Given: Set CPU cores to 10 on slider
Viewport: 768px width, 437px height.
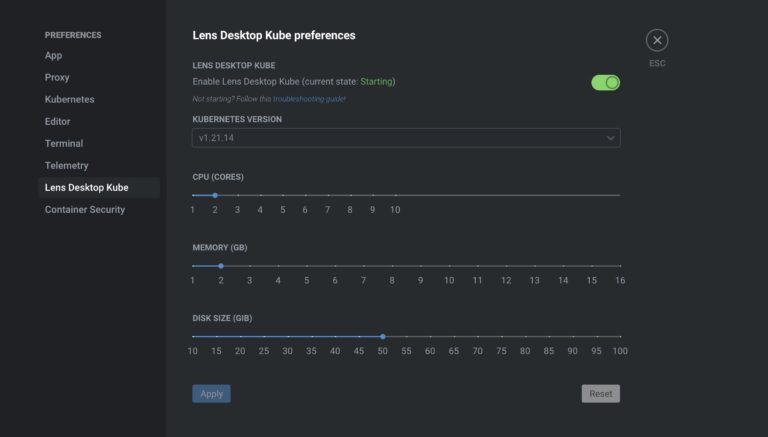Looking at the screenshot, I should click(395, 195).
